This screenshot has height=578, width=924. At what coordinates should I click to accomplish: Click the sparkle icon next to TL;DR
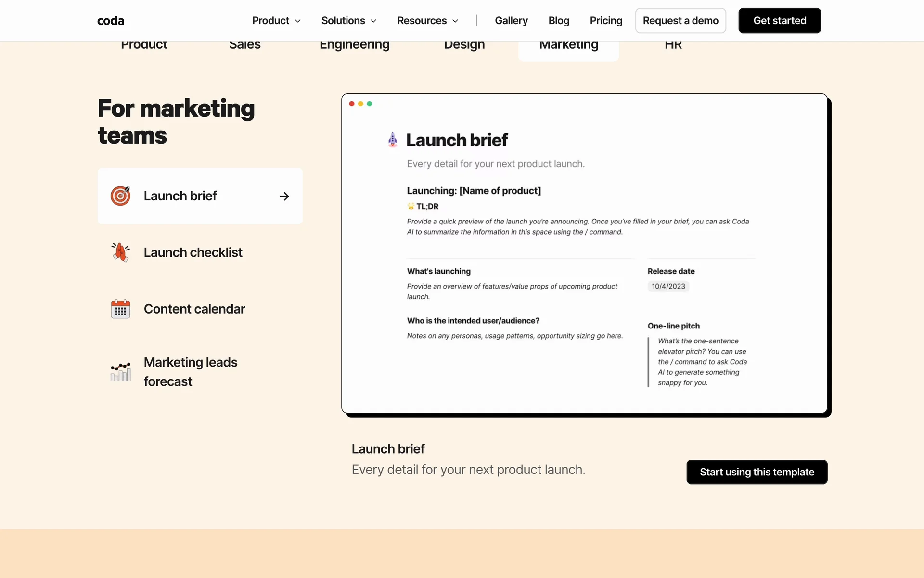tap(411, 206)
